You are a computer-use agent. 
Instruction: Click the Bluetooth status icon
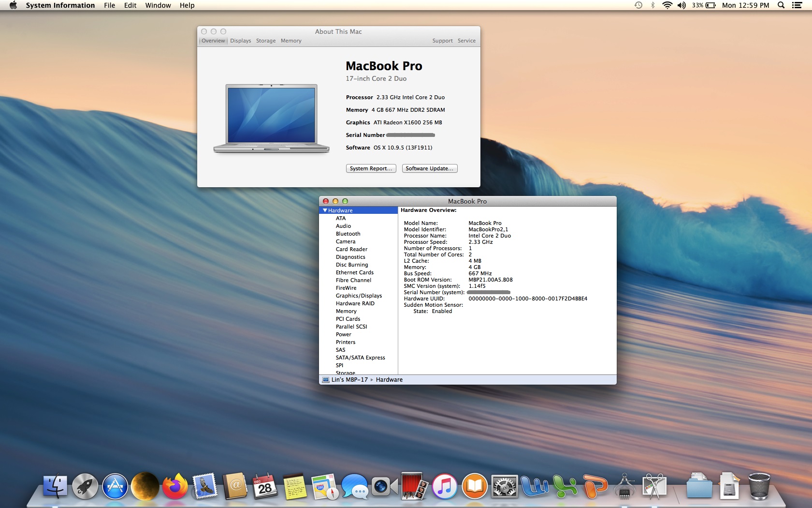click(653, 5)
